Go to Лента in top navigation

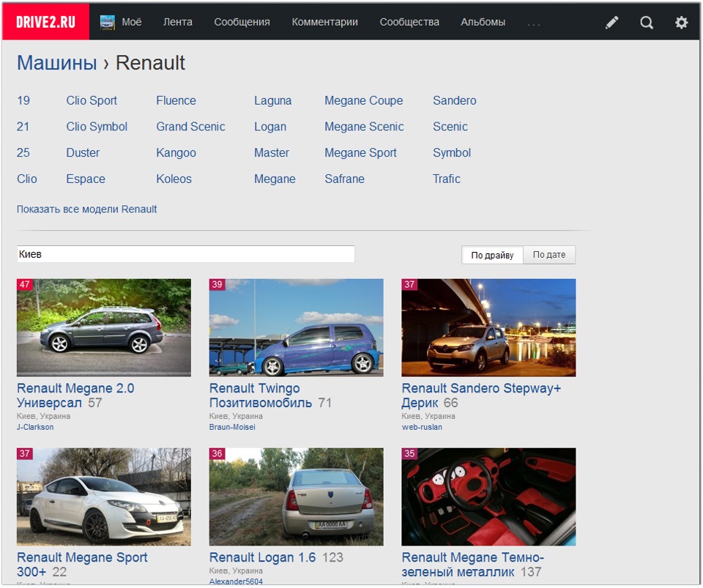click(177, 22)
